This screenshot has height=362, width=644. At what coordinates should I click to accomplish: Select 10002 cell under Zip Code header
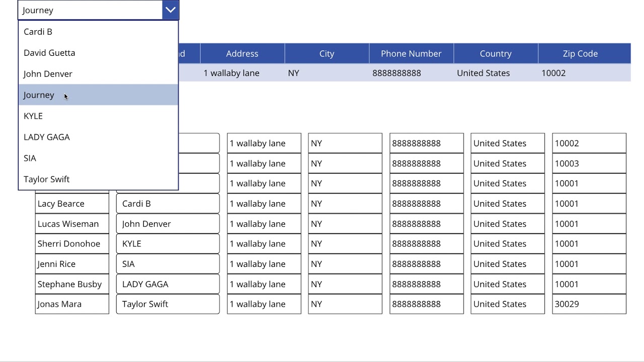click(x=584, y=73)
